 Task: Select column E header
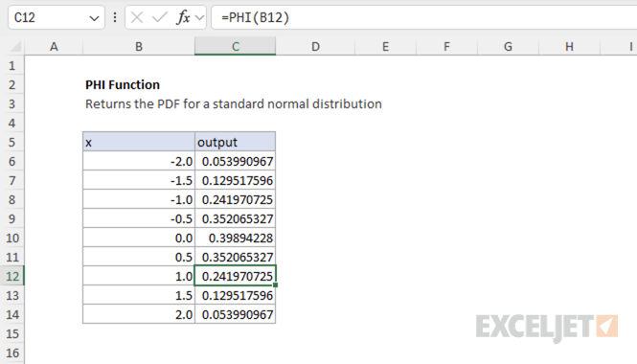tap(385, 46)
